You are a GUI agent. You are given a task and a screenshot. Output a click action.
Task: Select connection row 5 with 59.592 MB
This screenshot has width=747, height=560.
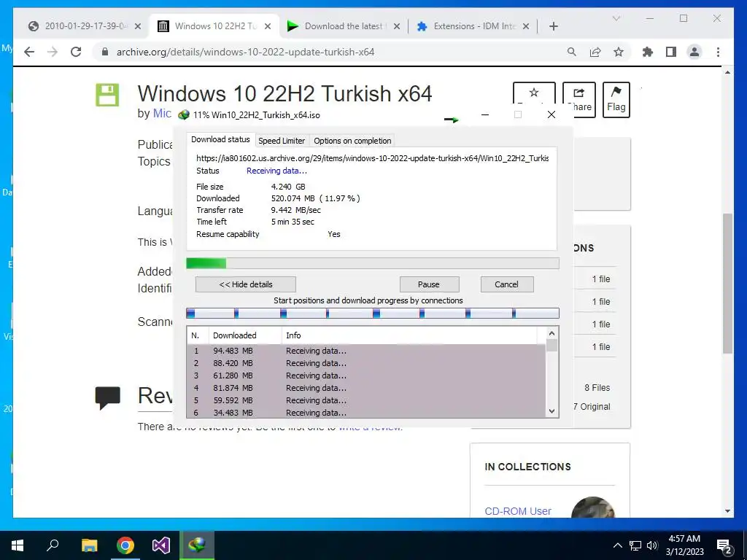tap(366, 400)
